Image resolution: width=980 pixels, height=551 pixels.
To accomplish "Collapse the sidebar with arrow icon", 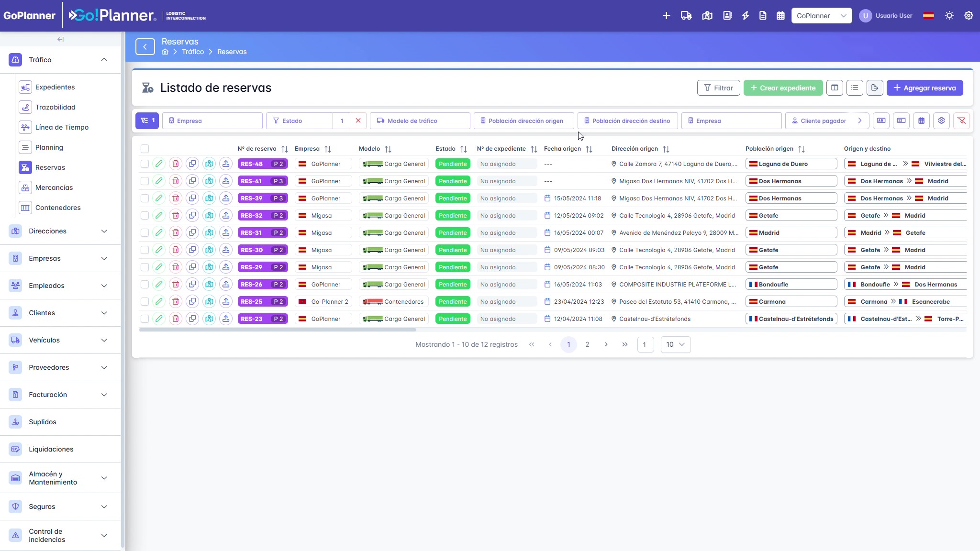I will [x=60, y=40].
